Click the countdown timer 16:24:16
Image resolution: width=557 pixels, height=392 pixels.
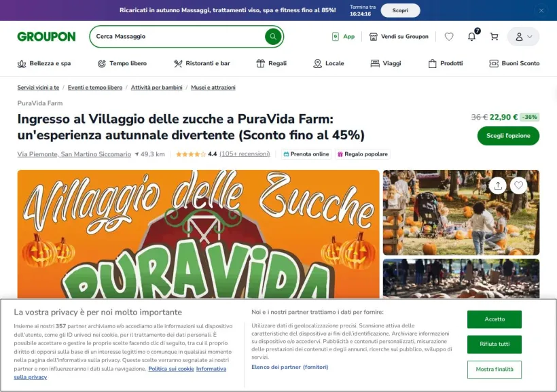360,14
